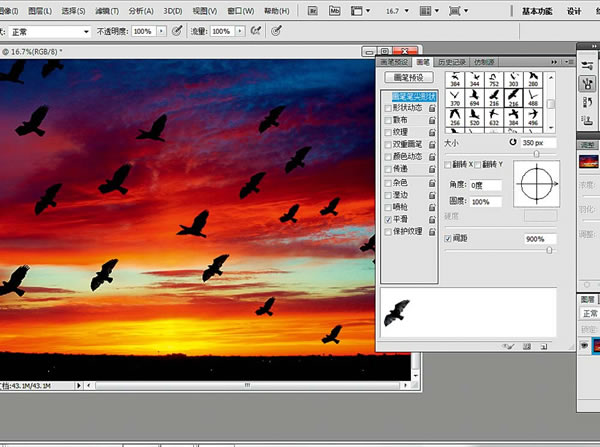
Task: Launch Bridge with the Br icon
Action: pyautogui.click(x=313, y=11)
